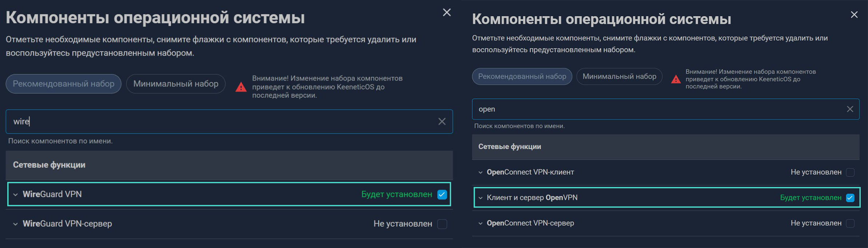Screen dimensions: 868x248
Task: Click the search field containing "open"
Action: 655,109
